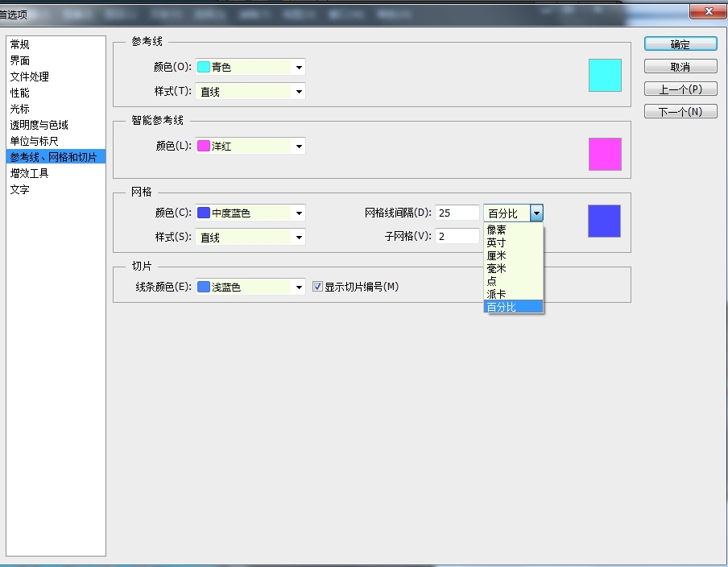
Task: Expand the 智能参考线 颜色 dropdown showing 洋红
Action: coord(250,147)
